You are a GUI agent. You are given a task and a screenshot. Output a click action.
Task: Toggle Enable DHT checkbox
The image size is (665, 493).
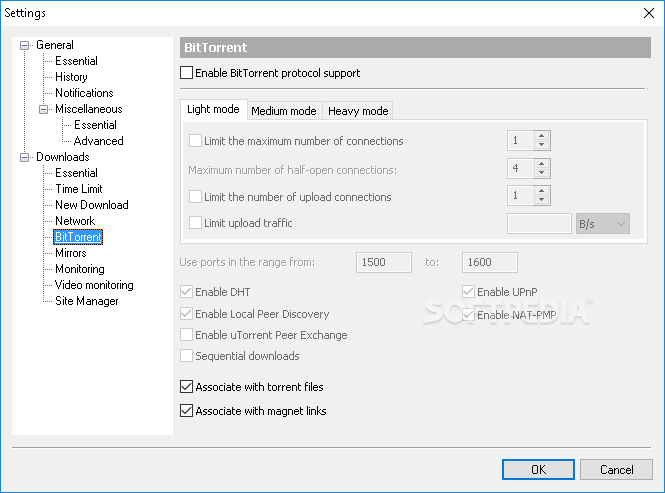pos(186,291)
